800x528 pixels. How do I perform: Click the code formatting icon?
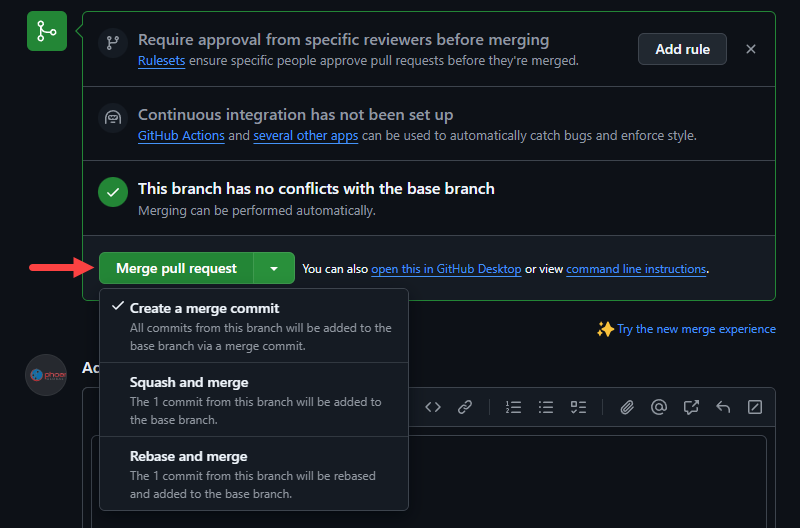point(433,407)
